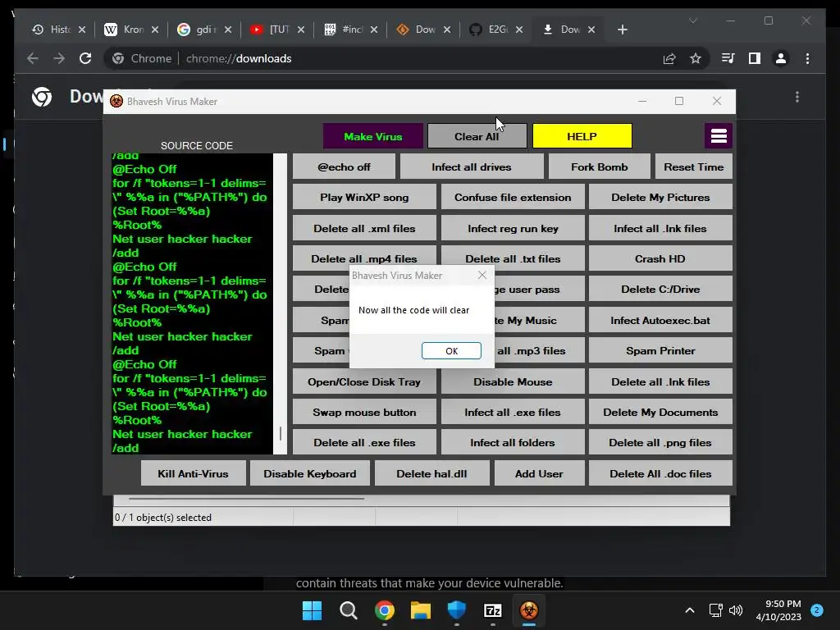Click Delete My Pictures button
The height and width of the screenshot is (630, 840).
(x=660, y=197)
